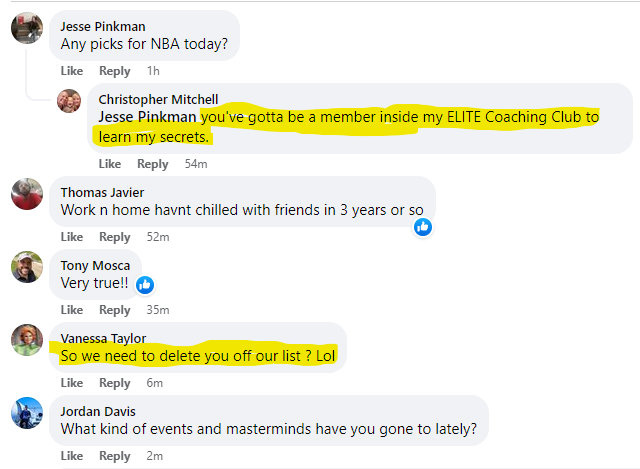The image size is (640, 469).
Task: Like Christopher Mitchell's ELITE Coaching reply
Action: [110, 164]
